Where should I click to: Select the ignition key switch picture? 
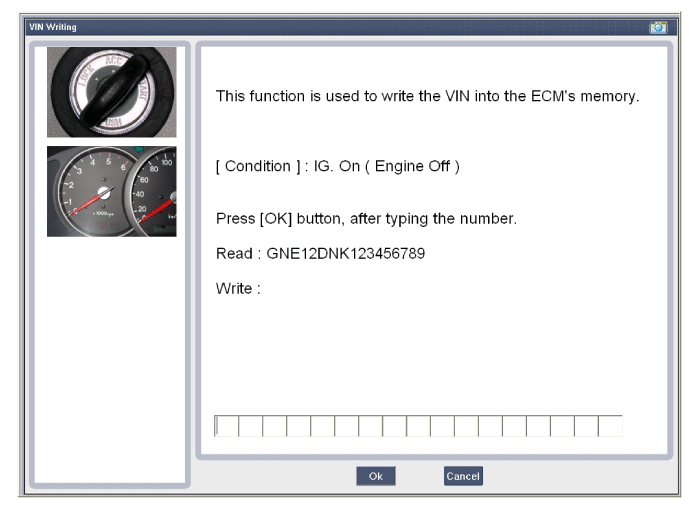112,92
